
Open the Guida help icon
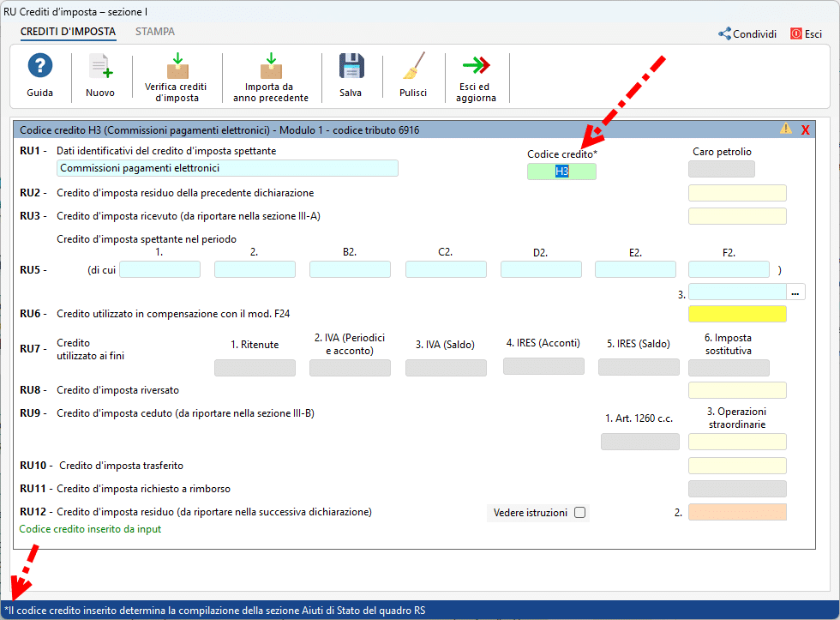click(x=40, y=66)
